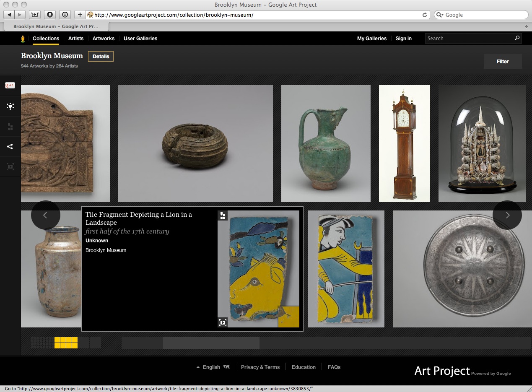
Task: Go to next artworks arrow
Action: 507,215
